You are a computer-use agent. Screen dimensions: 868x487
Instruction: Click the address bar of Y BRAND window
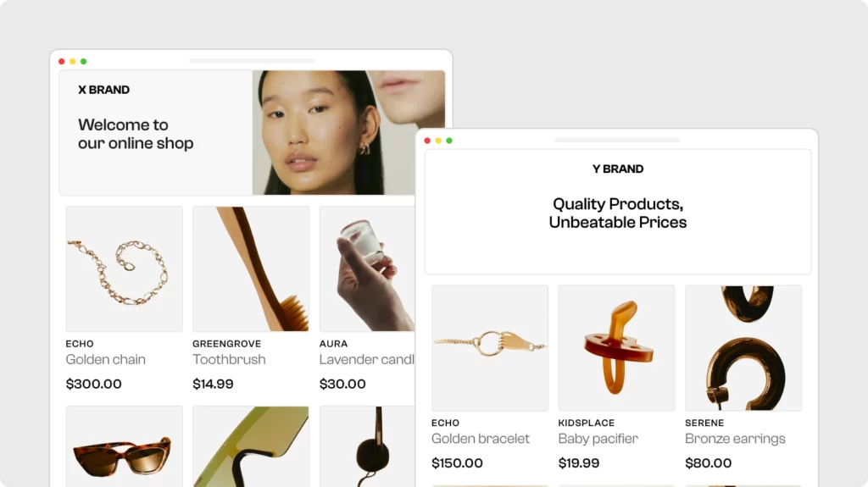point(617,140)
